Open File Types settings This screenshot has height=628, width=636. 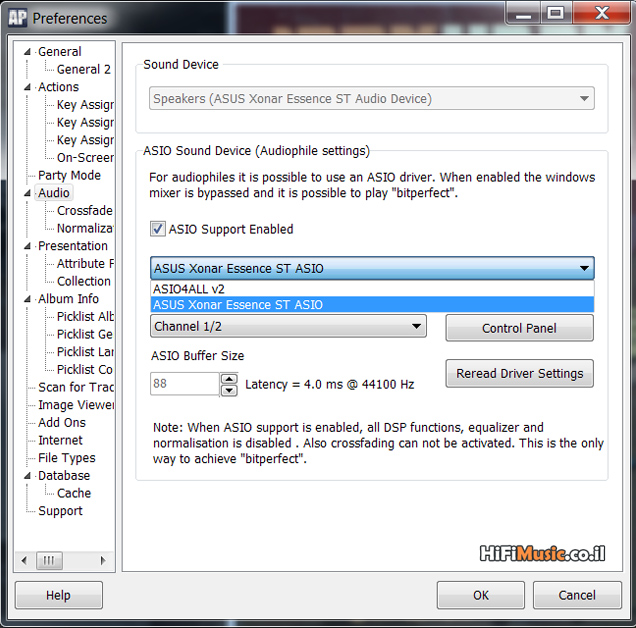[67, 458]
